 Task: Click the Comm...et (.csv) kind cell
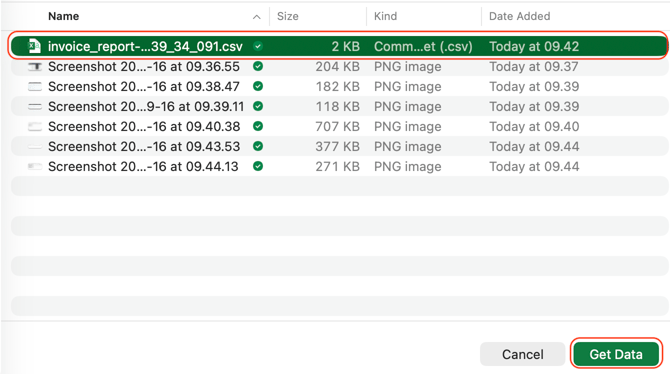[423, 46]
